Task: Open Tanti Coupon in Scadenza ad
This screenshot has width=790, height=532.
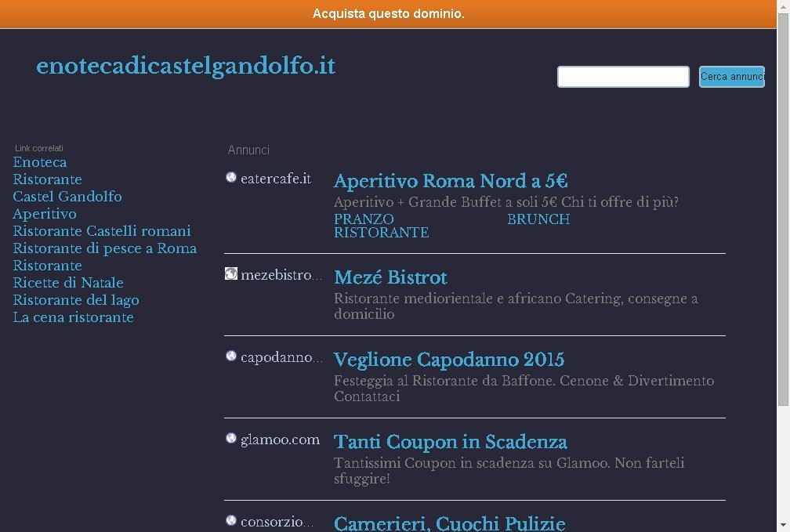Action: pyautogui.click(x=451, y=442)
